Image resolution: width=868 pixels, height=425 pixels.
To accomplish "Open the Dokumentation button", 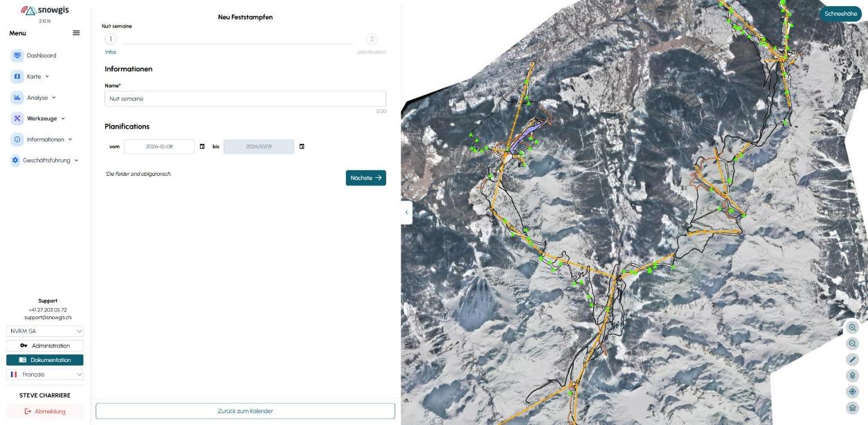I will pos(45,360).
